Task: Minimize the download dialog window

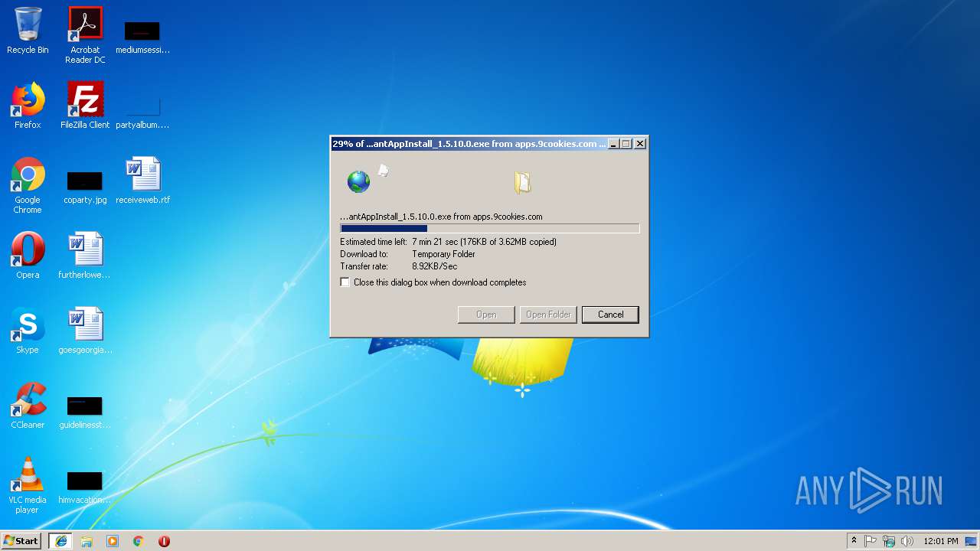Action: pyautogui.click(x=613, y=144)
